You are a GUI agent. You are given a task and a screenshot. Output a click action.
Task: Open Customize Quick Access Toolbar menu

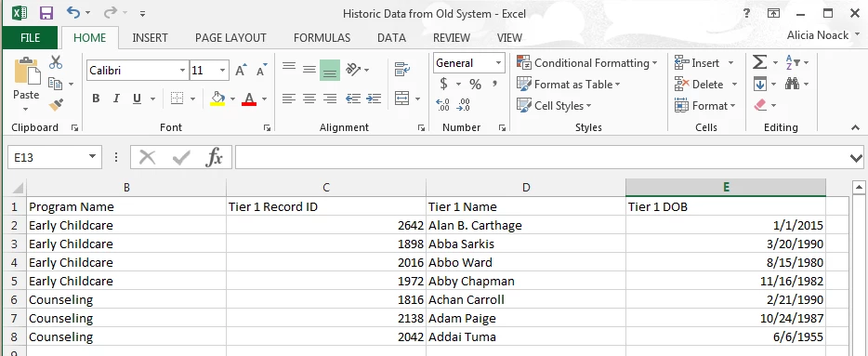[x=143, y=13]
